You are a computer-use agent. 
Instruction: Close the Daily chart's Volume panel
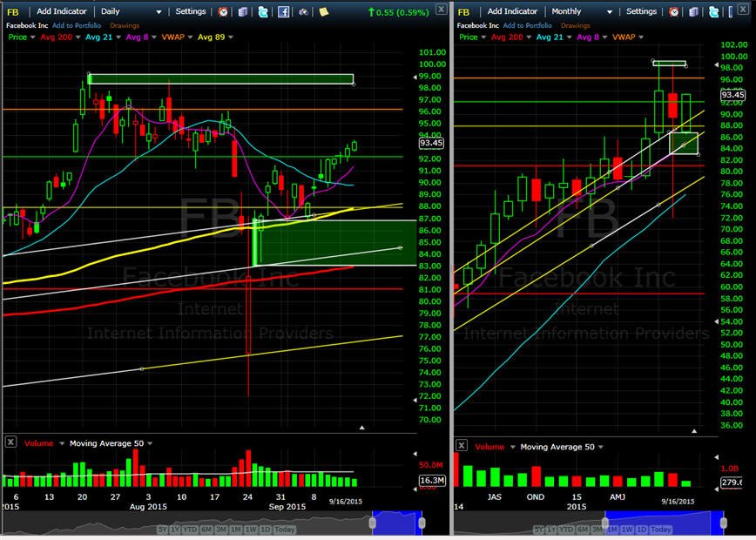coord(10,442)
